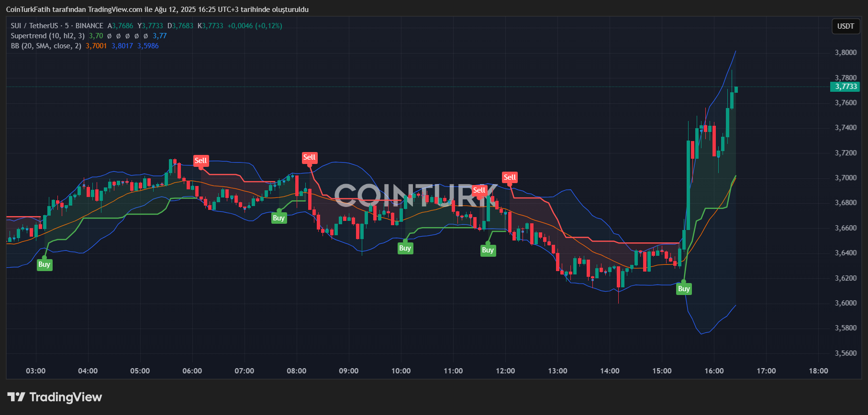Click the BB (20, SMA, close, 2) legend
Image resolution: width=868 pixels, height=415 pixels.
coord(46,46)
